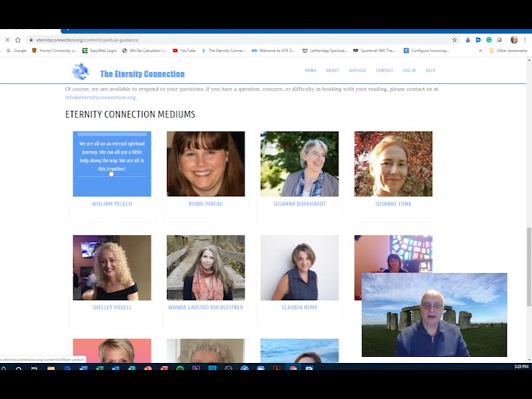532x399 pixels.
Task: Open the Sportsnet 960 bookmark
Action: 374,51
